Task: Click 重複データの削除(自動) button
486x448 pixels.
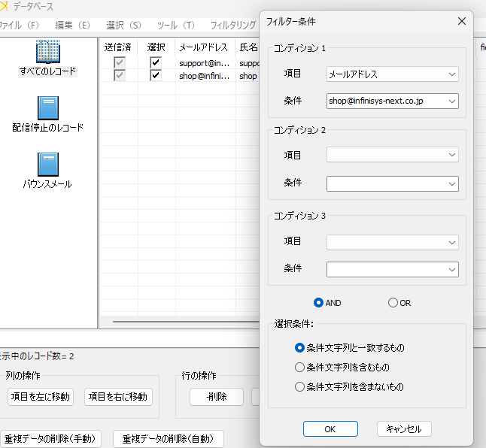Action: 169,439
